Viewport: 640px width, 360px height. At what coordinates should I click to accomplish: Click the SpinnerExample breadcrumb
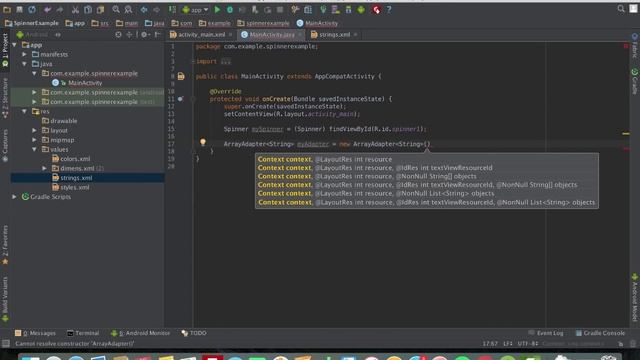32,23
